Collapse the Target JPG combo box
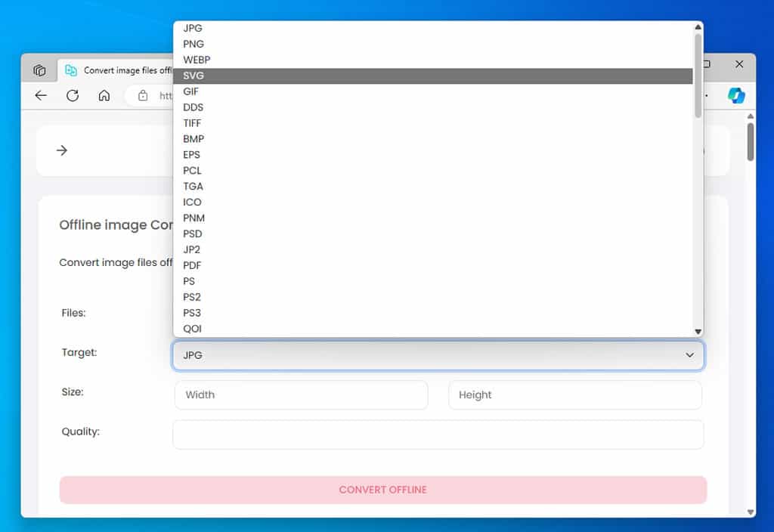The height and width of the screenshot is (532, 774). click(x=438, y=355)
